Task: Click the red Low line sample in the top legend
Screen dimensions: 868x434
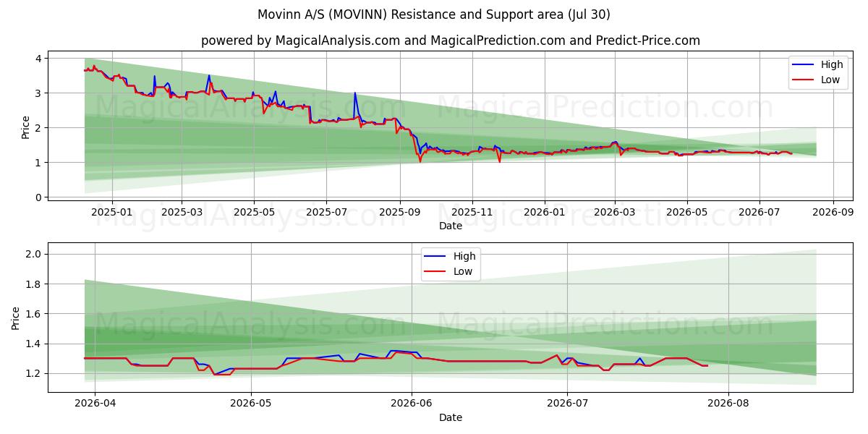Action: pos(804,80)
